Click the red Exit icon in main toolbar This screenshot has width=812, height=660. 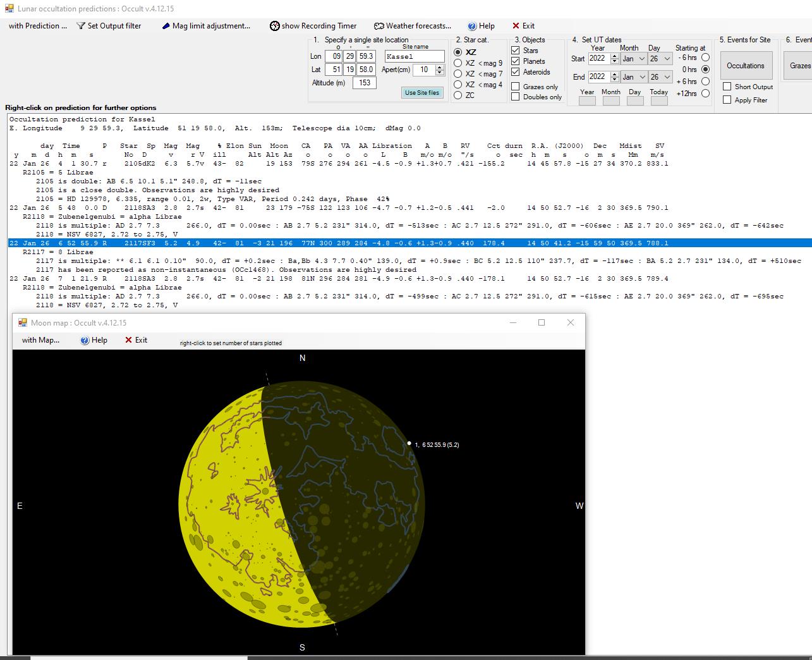[x=516, y=26]
